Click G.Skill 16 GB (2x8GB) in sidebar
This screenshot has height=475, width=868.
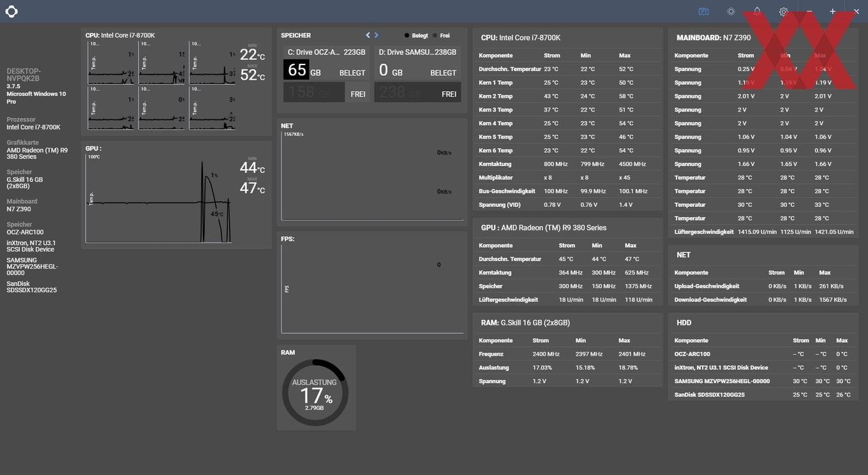[25, 183]
